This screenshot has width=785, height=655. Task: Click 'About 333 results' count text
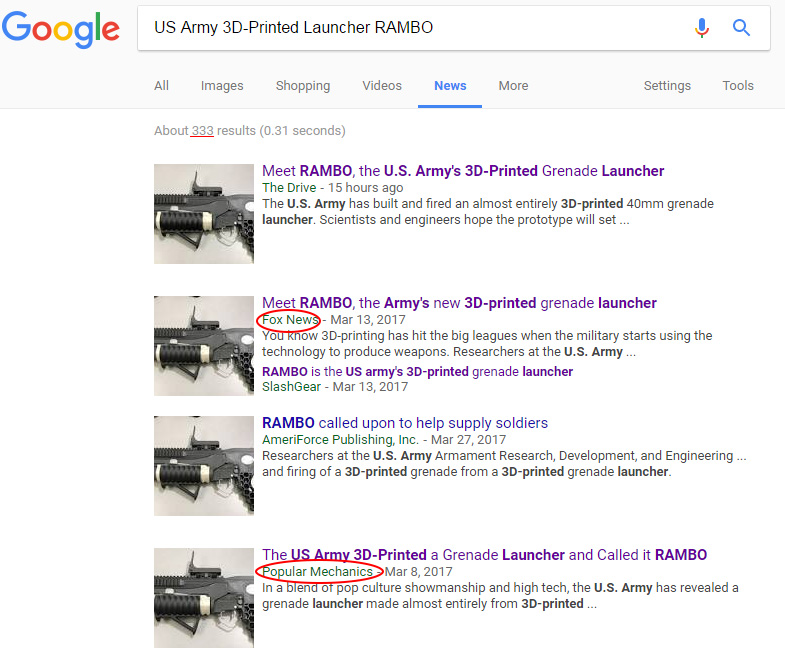(250, 131)
